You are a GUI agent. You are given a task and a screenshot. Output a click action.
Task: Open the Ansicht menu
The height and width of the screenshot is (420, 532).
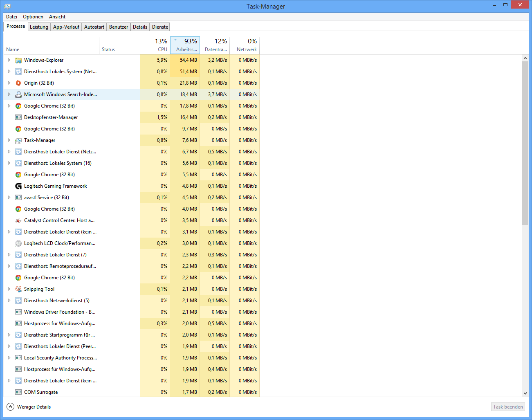point(57,17)
